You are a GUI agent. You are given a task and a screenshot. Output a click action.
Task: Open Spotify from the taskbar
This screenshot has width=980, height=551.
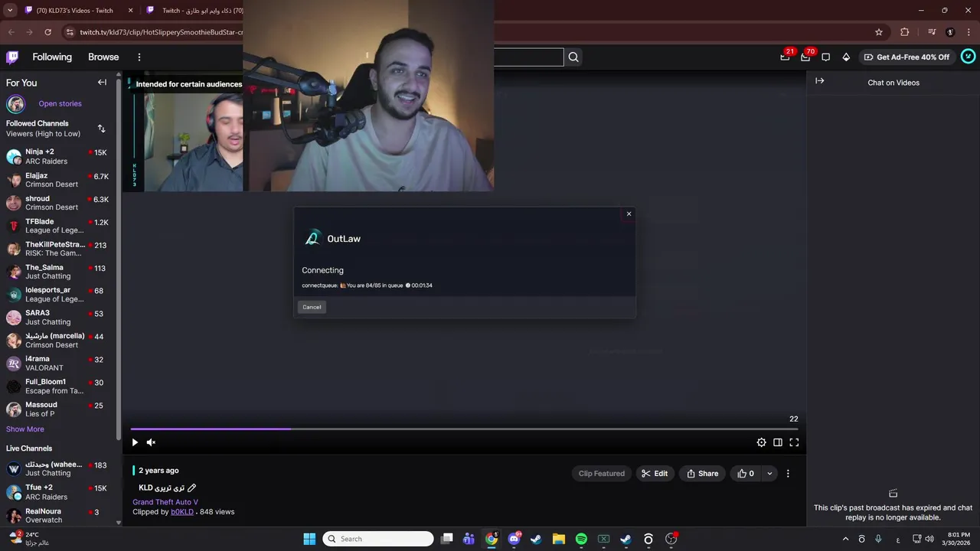click(581, 539)
